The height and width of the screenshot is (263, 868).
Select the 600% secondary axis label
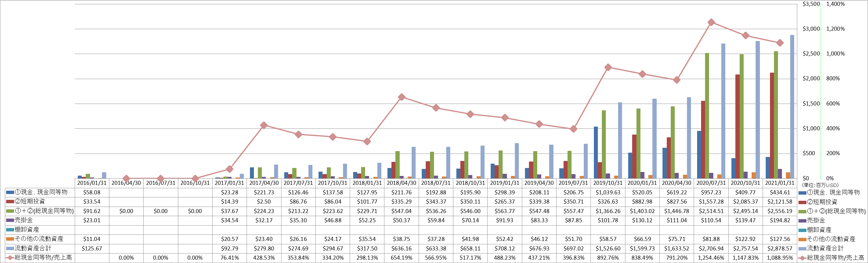833,104
